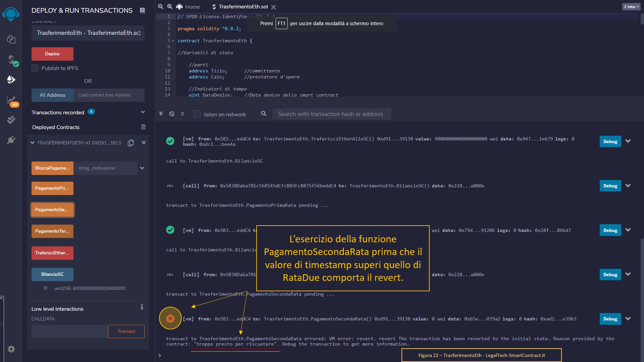Debug the TraferisciEtherAlloSC transaction

[x=610, y=141]
